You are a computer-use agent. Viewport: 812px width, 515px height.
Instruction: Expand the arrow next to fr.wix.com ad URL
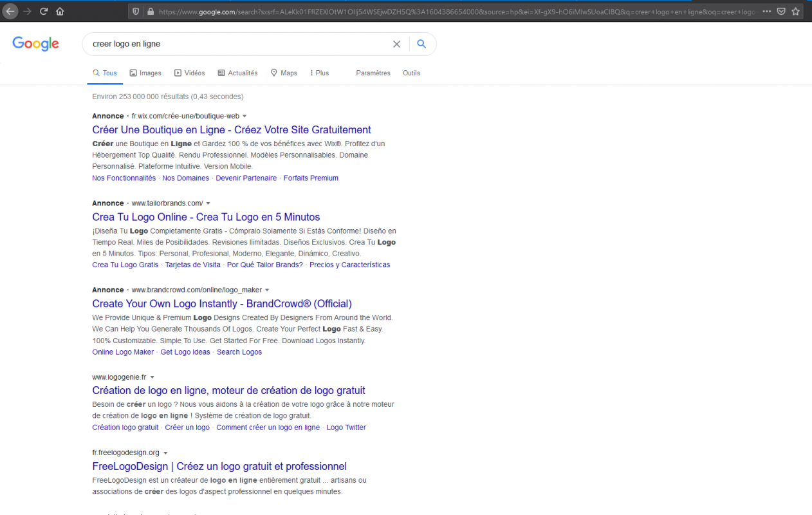click(245, 117)
